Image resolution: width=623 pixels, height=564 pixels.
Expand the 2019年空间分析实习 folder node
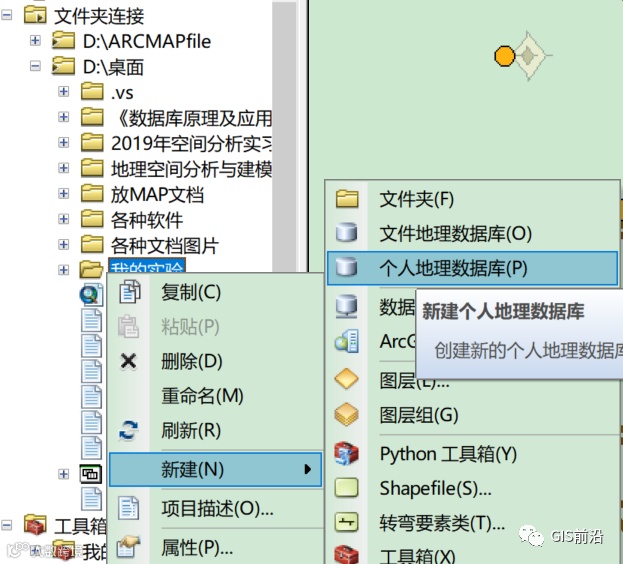pyautogui.click(x=64, y=142)
